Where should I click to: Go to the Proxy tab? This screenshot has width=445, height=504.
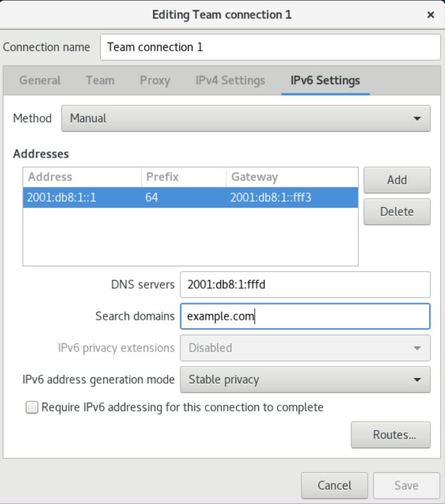155,80
